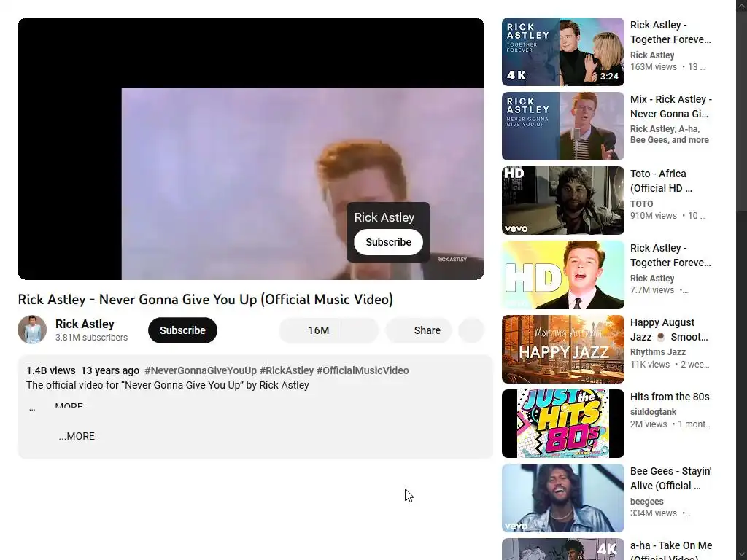
Task: Open the Just the Hits 80s thumbnail
Action: click(x=563, y=424)
